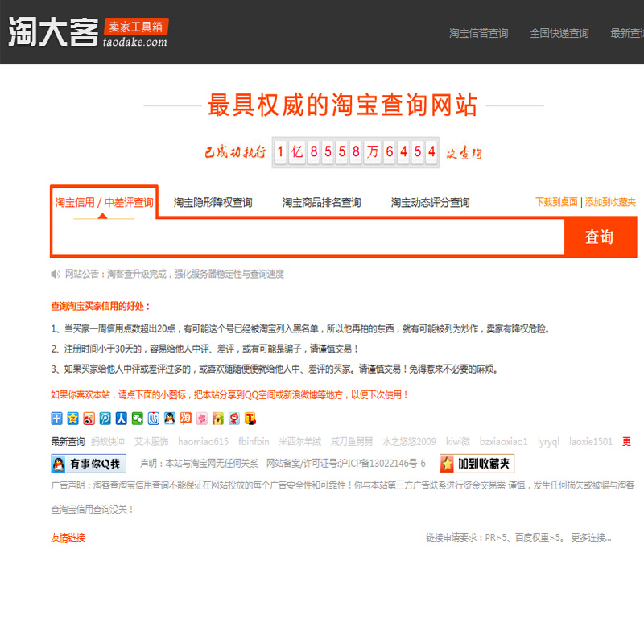The width and height of the screenshot is (644, 644).
Task: Click the red 更 more-queries link
Action: [x=626, y=441]
